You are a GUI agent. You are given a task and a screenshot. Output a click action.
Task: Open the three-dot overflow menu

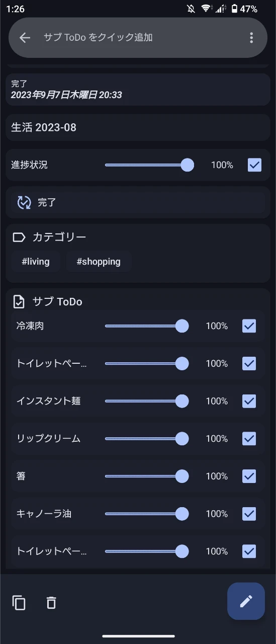(251, 38)
